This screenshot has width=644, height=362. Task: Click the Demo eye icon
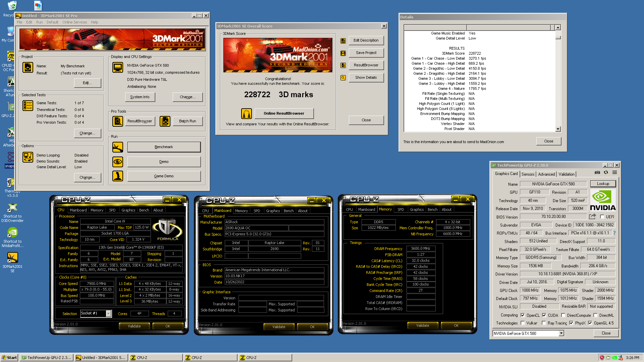[118, 162]
